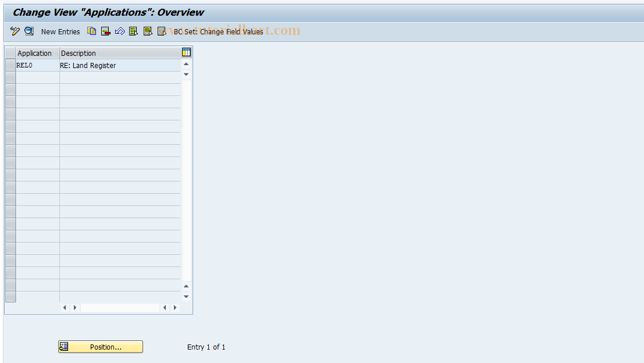Click the Deselect All icon
The height and width of the screenshot is (363, 644).
pyautogui.click(x=162, y=31)
